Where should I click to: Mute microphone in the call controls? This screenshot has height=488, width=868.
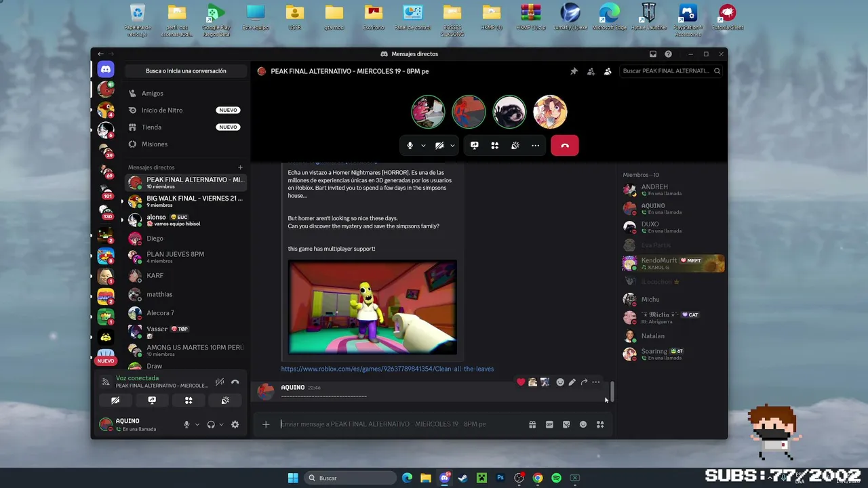click(410, 146)
